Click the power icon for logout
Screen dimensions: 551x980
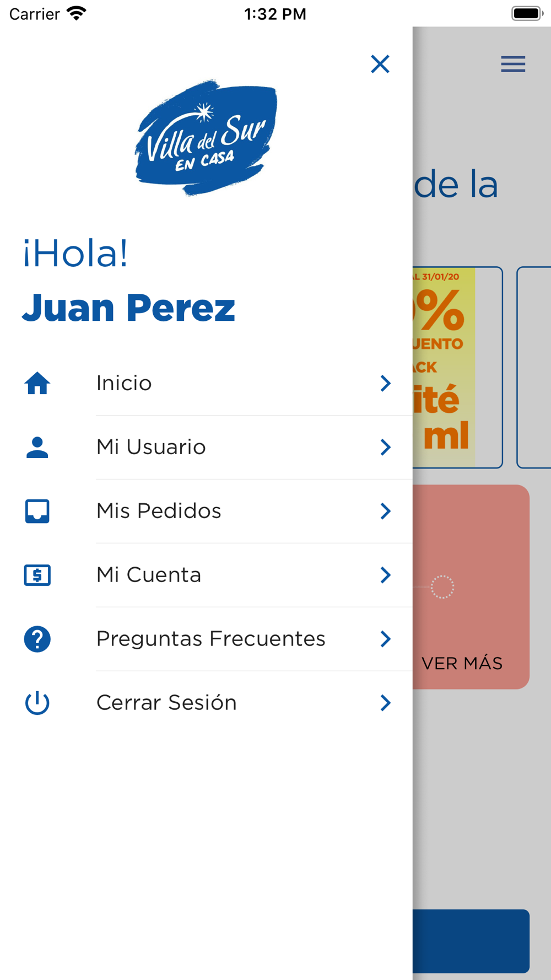tap(37, 703)
